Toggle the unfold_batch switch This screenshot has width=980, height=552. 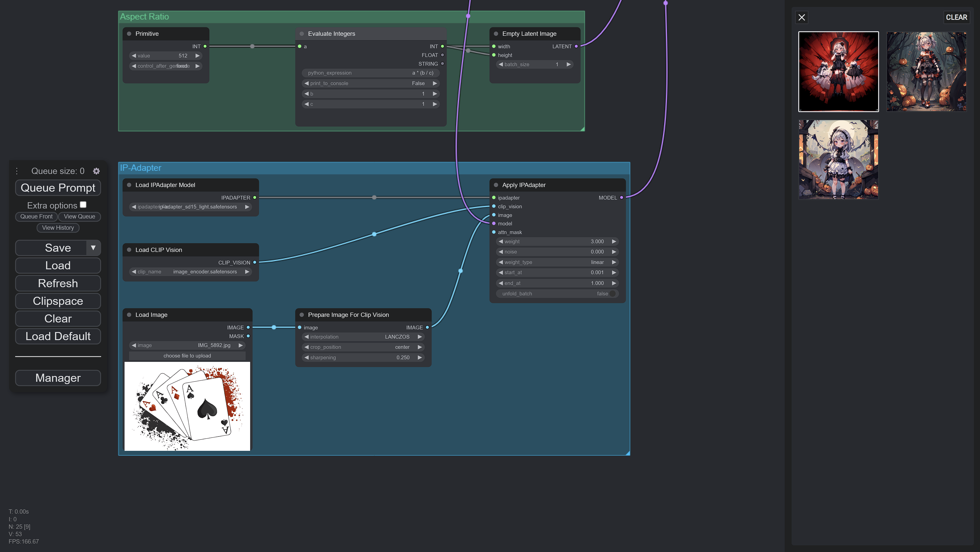(x=613, y=294)
